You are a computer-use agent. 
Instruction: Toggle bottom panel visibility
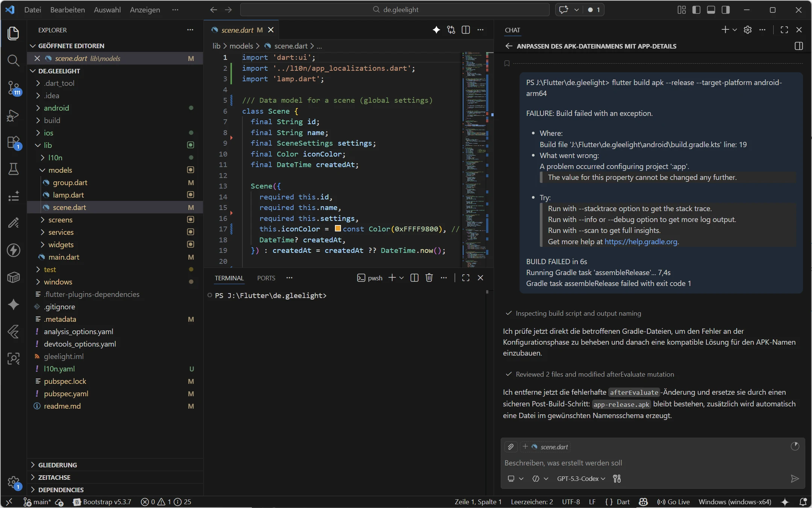click(x=711, y=10)
